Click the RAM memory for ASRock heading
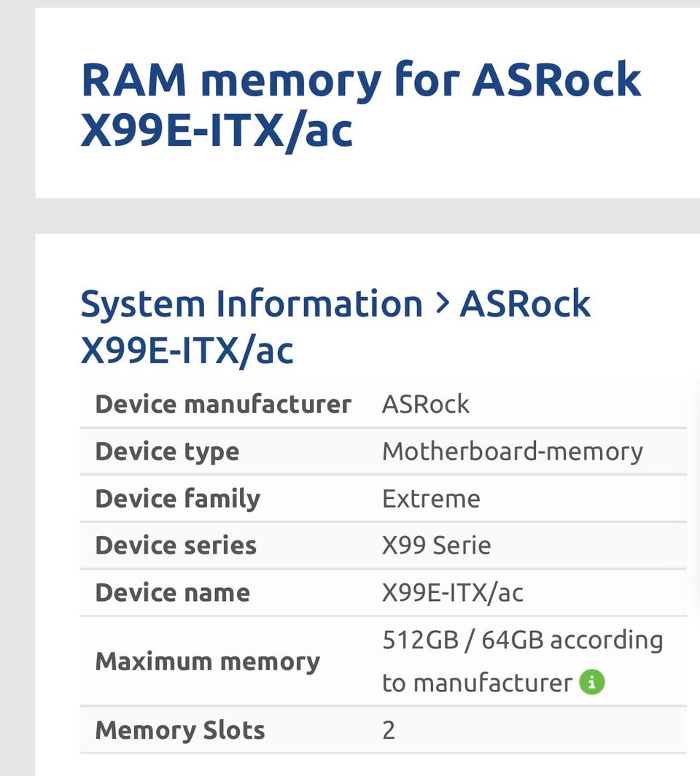This screenshot has width=700, height=776. tap(361, 104)
